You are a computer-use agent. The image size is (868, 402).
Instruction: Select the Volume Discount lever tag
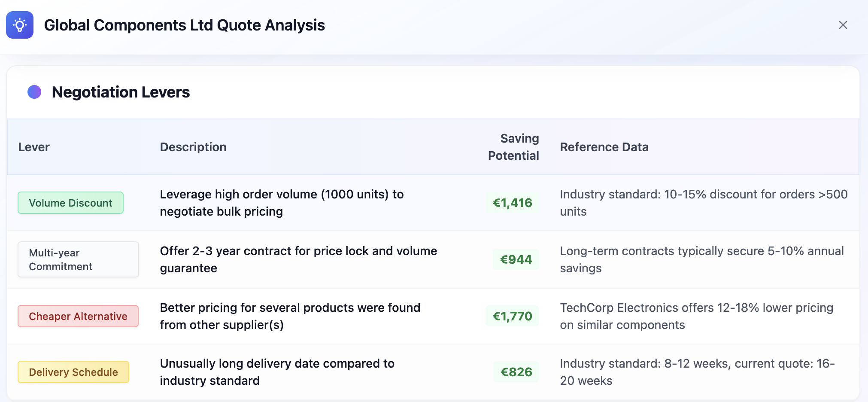(x=70, y=203)
